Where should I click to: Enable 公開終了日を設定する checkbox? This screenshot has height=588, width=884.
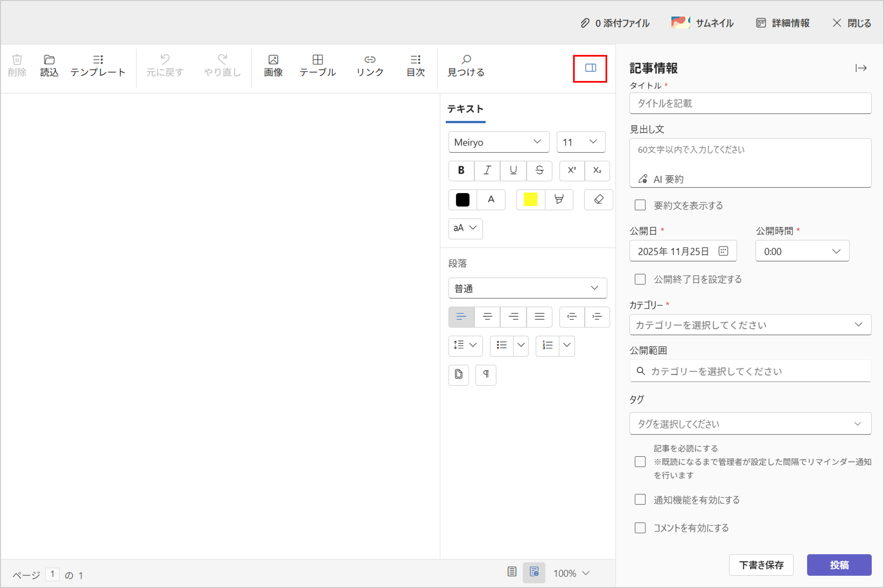(640, 279)
